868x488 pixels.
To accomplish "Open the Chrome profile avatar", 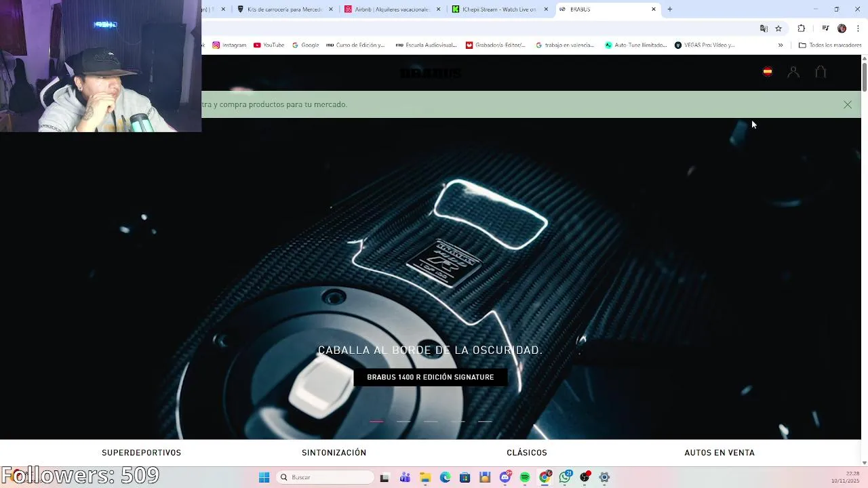I will point(842,28).
